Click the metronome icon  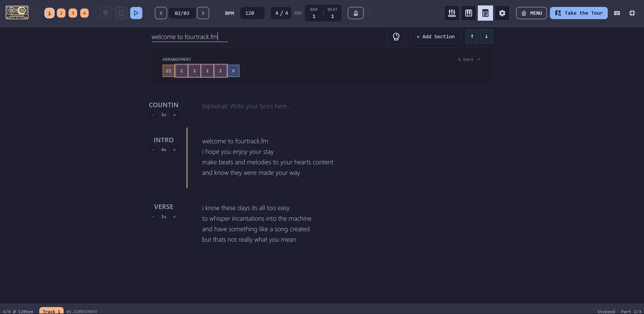(x=355, y=13)
